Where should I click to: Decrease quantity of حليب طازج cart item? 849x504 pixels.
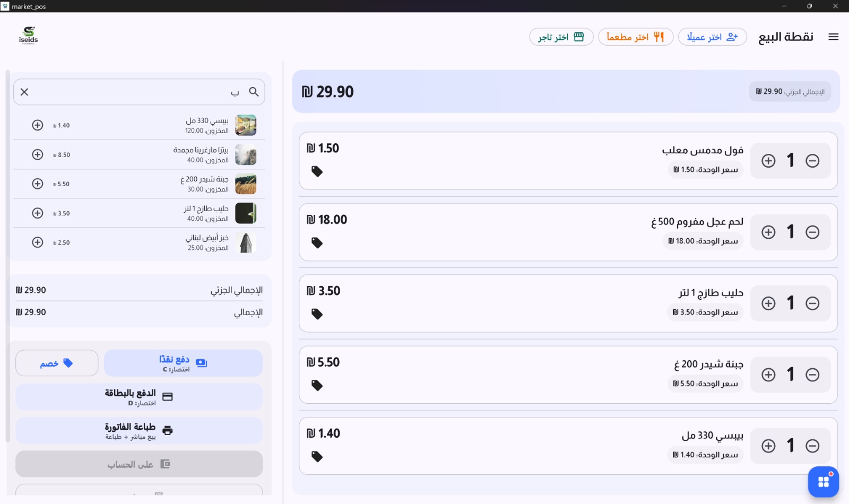[812, 303]
